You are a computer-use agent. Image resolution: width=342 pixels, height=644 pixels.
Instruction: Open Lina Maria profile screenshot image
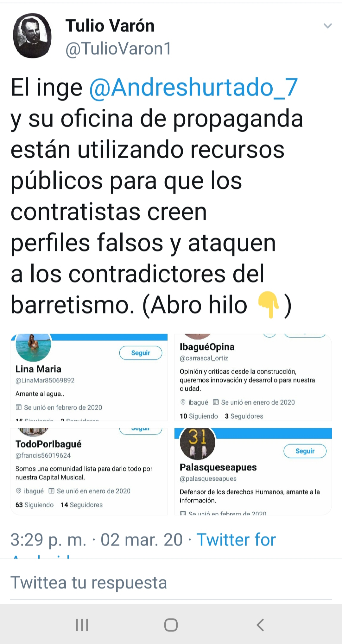click(89, 377)
